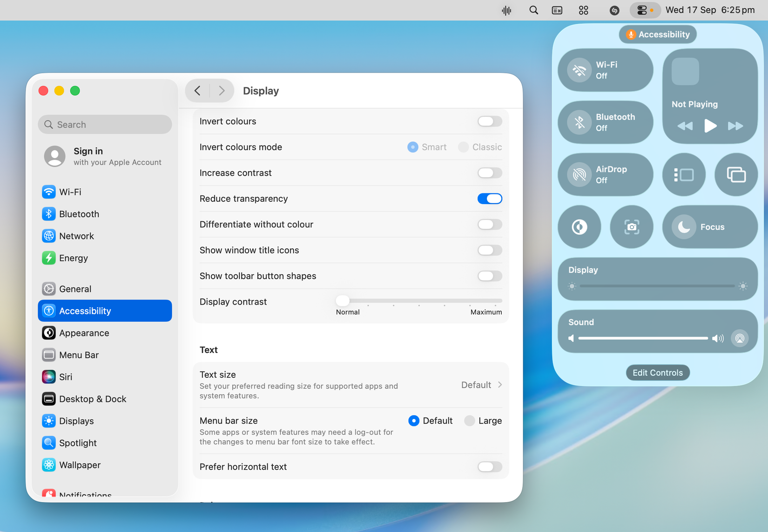Image resolution: width=768 pixels, height=532 pixels.
Task: Select Displays in the settings sidebar
Action: tap(76, 420)
